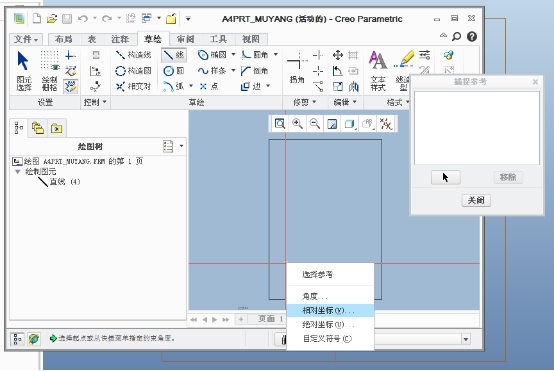
Task: Expand the 修剪 group dropdown
Action: [304, 102]
